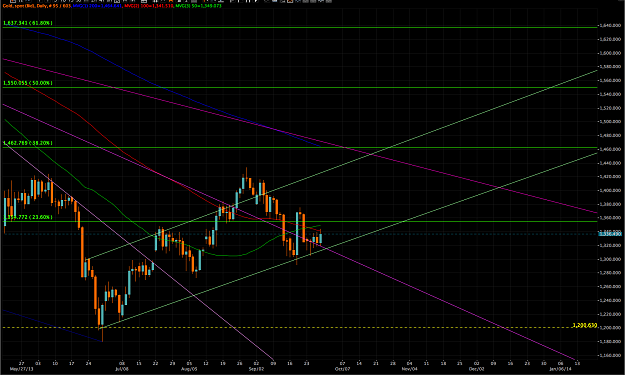Click the Sep/02 date axis label
The image size is (625, 375).
point(256,369)
